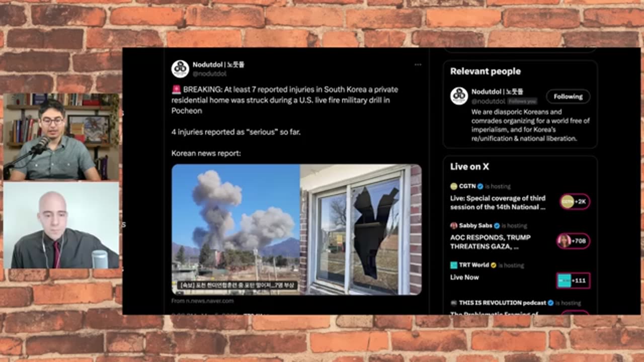This screenshot has width=644, height=362.
Task: Click CGTN verified badge icon
Action: pos(480,187)
